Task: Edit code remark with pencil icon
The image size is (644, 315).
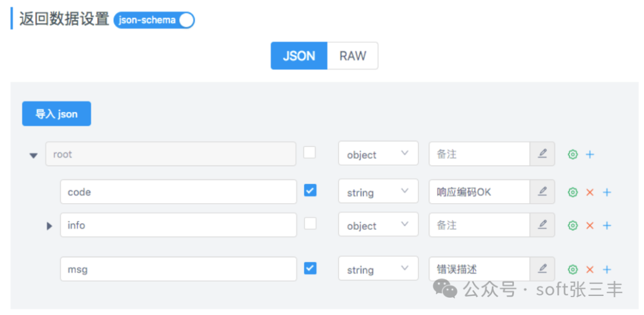Action: pos(543,191)
